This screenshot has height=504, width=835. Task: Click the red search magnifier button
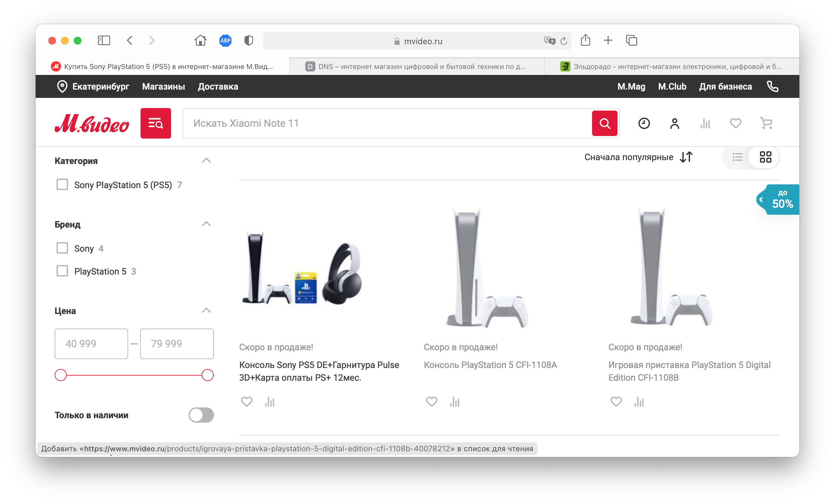coord(604,123)
